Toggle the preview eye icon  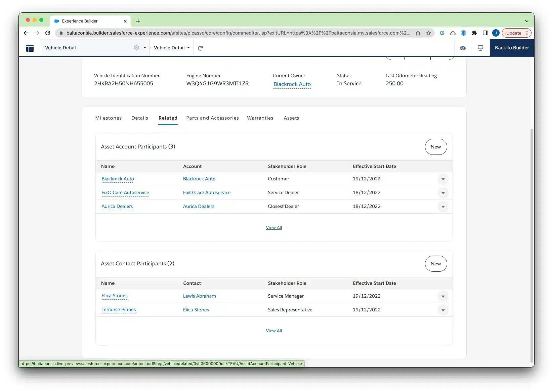pos(463,48)
